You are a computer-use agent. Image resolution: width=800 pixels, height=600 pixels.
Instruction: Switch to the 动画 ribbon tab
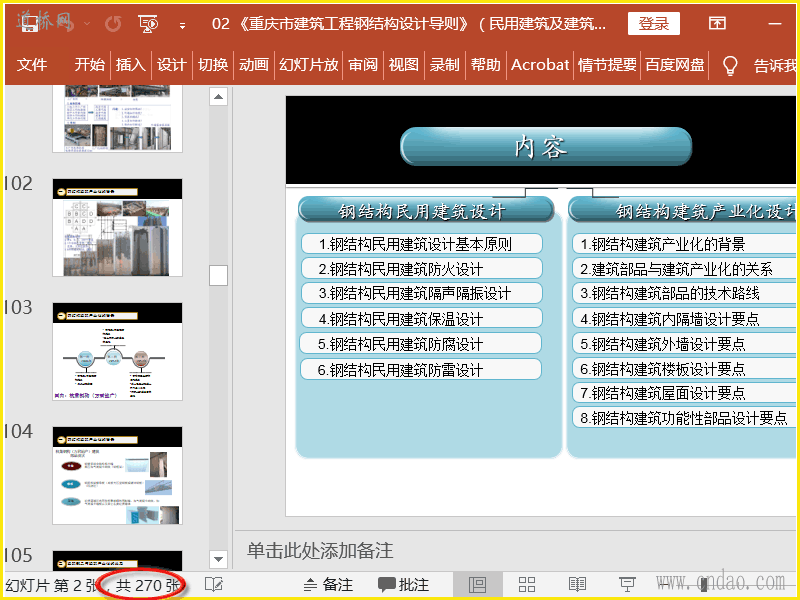click(254, 65)
